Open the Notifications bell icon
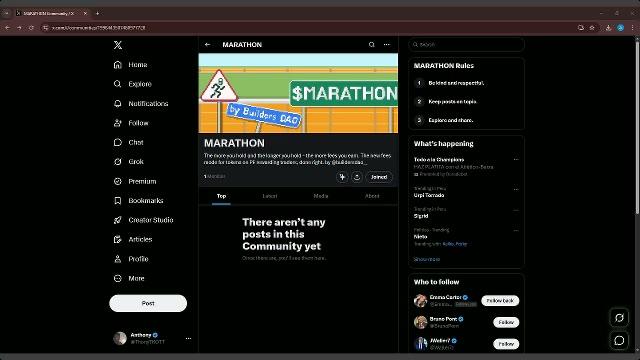This screenshot has width=640, height=360. tap(118, 103)
